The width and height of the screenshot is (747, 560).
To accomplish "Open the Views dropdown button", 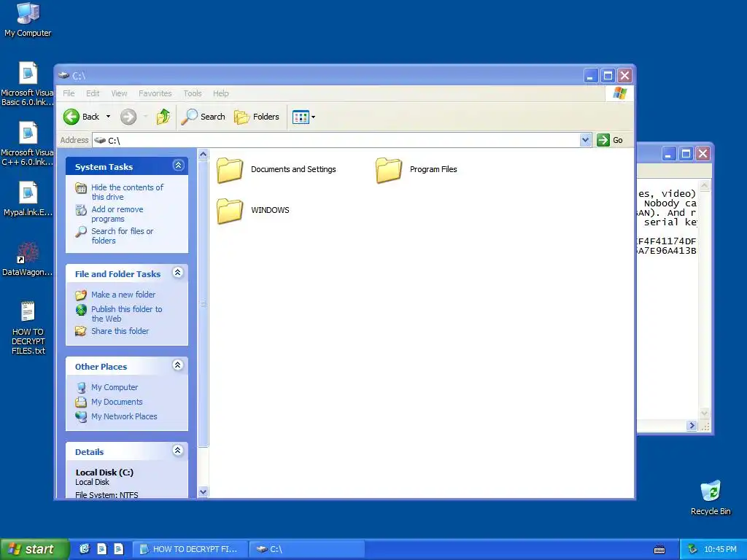I will tap(303, 117).
